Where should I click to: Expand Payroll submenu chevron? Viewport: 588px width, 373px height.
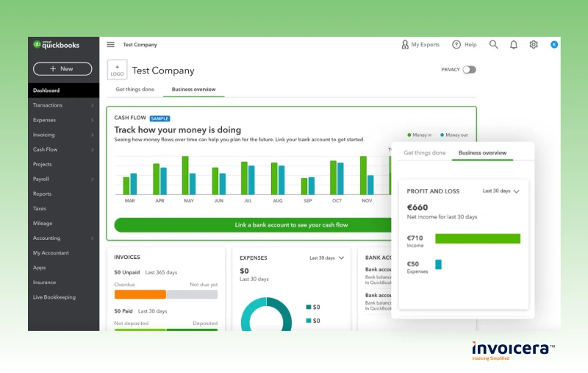(93, 179)
